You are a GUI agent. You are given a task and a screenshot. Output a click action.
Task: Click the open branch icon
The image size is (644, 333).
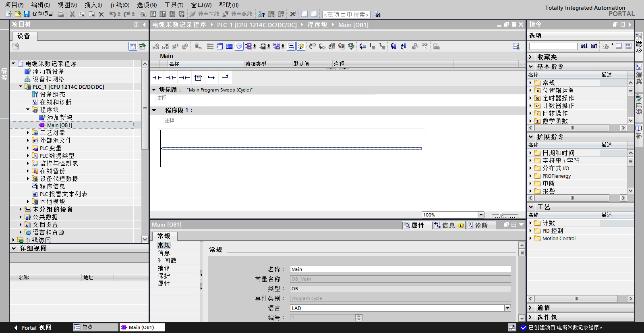[x=211, y=78]
